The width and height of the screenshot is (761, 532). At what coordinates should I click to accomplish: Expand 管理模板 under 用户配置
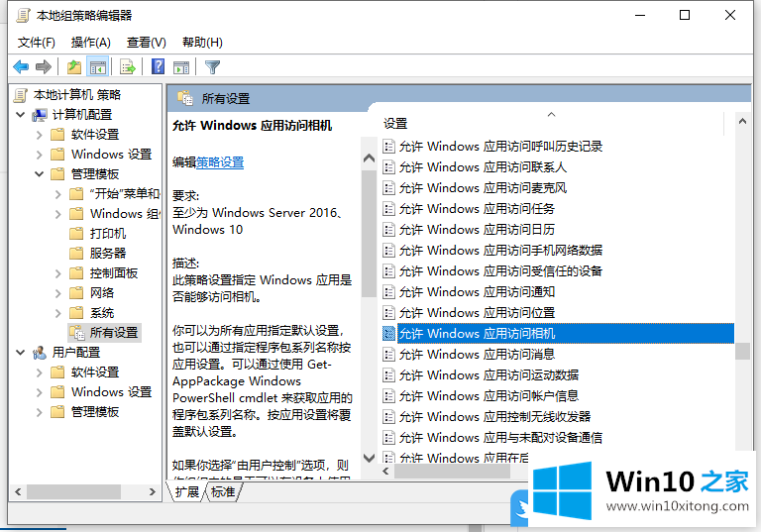pyautogui.click(x=40, y=412)
